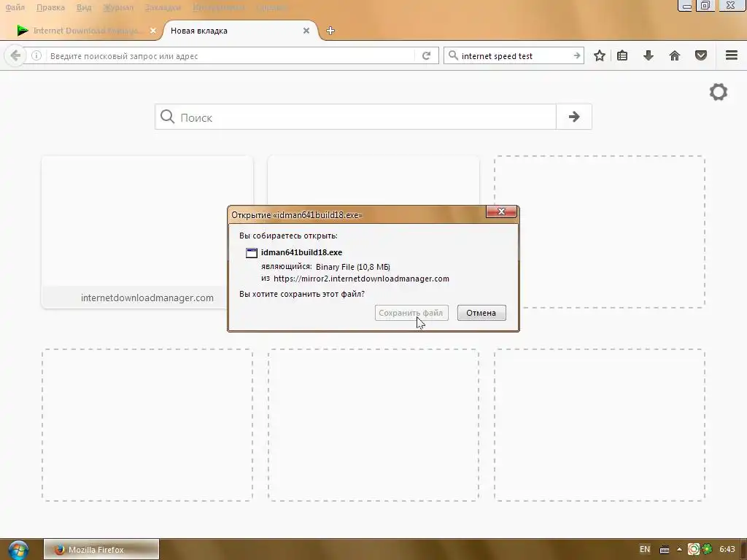Viewport: 747px width, 560px height.
Task: Show hidden tray icons arrow
Action: [679, 549]
